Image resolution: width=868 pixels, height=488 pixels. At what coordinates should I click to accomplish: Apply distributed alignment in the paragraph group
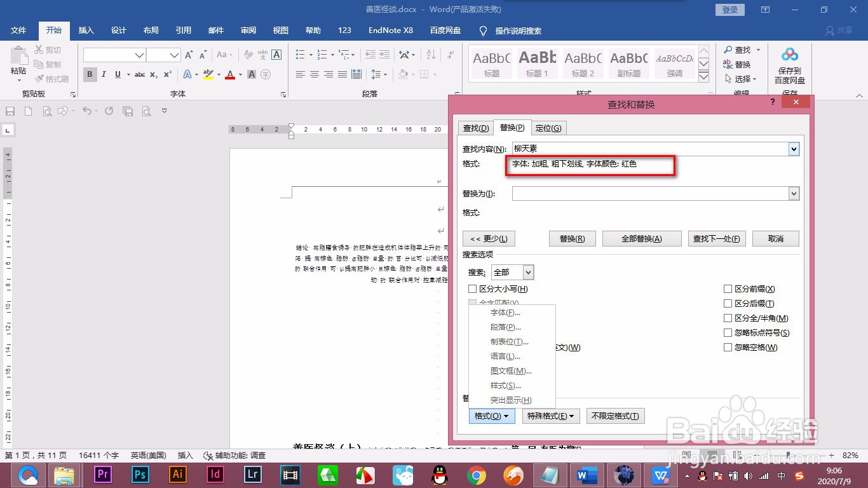[356, 74]
